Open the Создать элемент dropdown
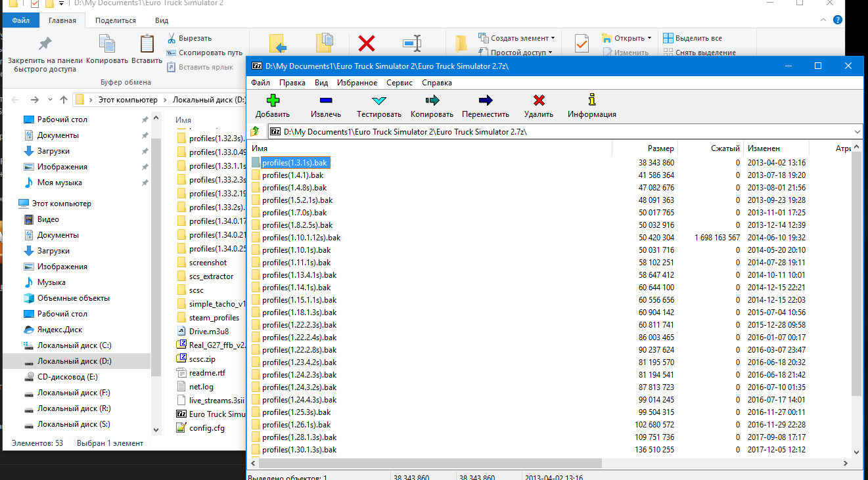The image size is (868, 480). click(x=517, y=38)
